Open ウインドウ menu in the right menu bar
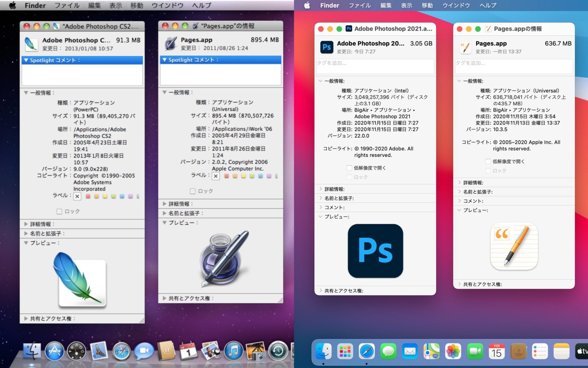This screenshot has height=368, width=588. (x=456, y=5)
